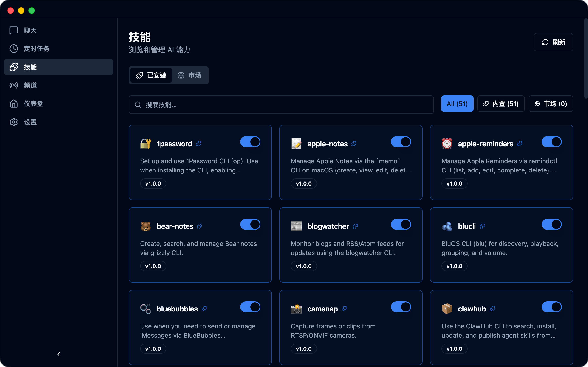Open 设置 via the gear icon
Image resolution: width=588 pixels, height=367 pixels.
click(x=14, y=122)
